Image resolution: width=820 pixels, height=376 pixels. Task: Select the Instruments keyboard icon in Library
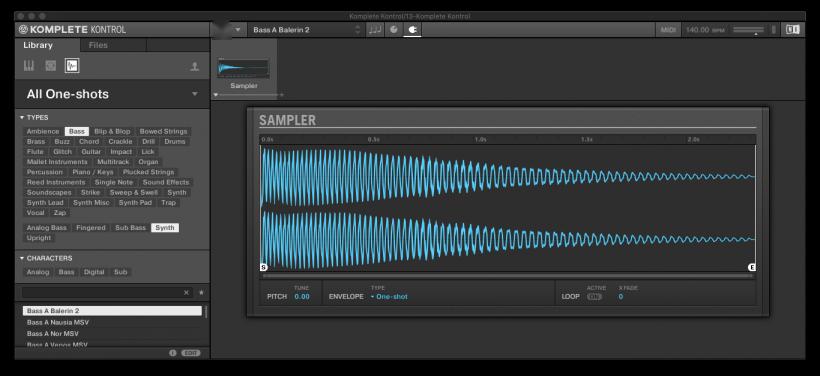click(x=29, y=65)
